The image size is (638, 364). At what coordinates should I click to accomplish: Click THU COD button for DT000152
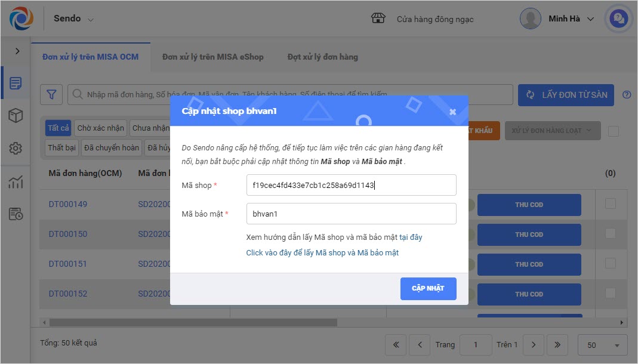(529, 294)
